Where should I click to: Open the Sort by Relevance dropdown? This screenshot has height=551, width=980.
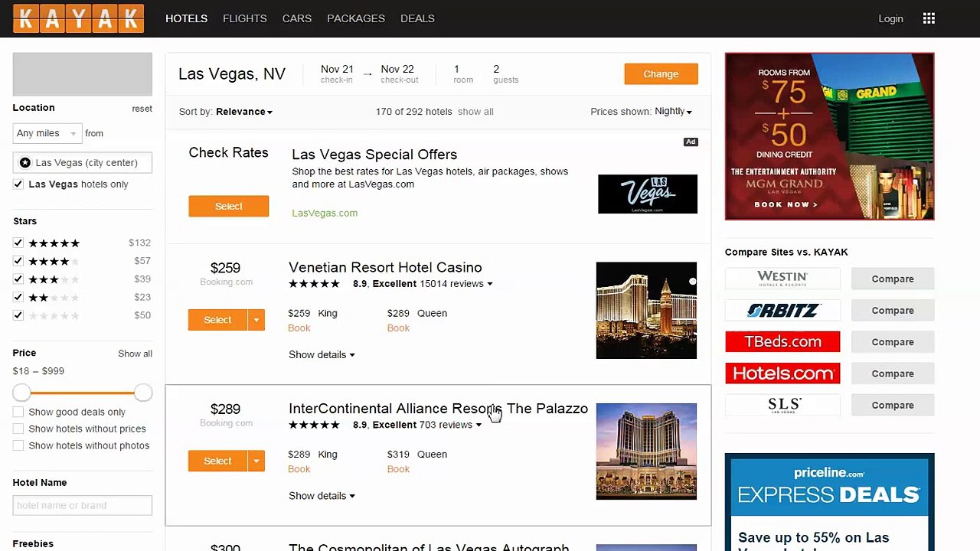tap(244, 112)
